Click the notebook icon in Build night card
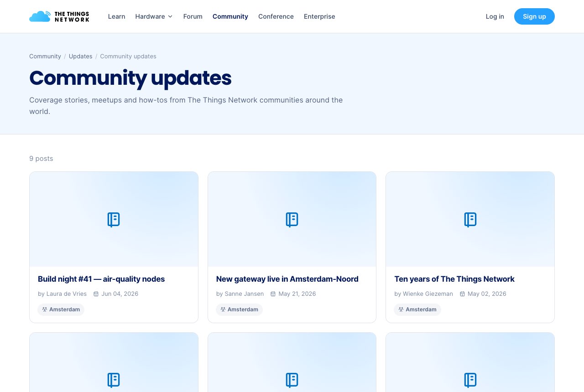This screenshot has height=392, width=584. pos(114,219)
